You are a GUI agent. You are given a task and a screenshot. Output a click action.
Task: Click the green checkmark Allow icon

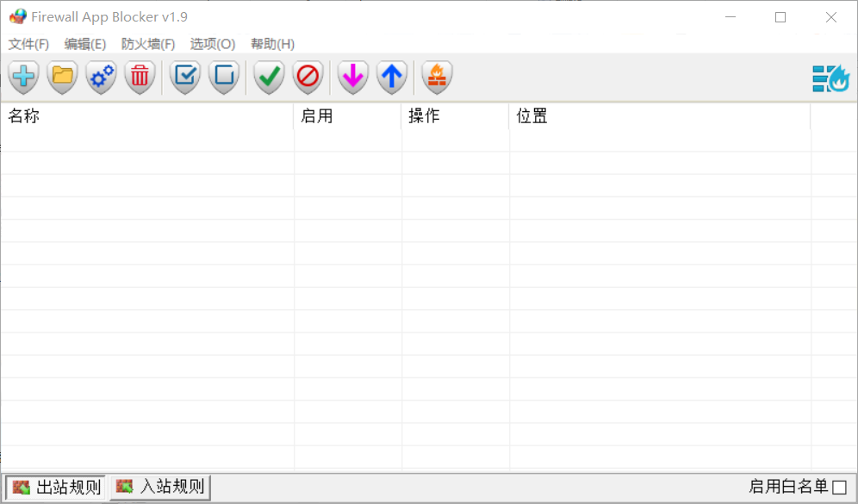pyautogui.click(x=270, y=78)
